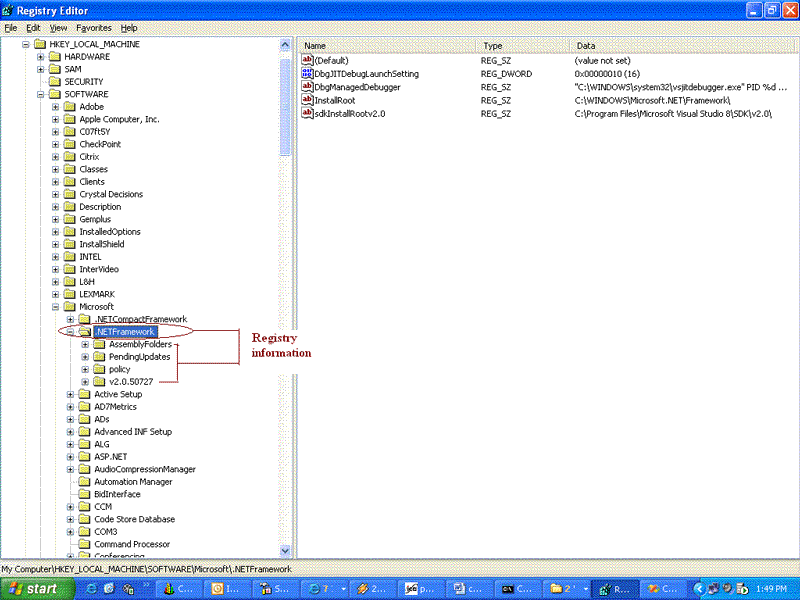Open the Windows start button
800x600 pixels.
(36, 589)
